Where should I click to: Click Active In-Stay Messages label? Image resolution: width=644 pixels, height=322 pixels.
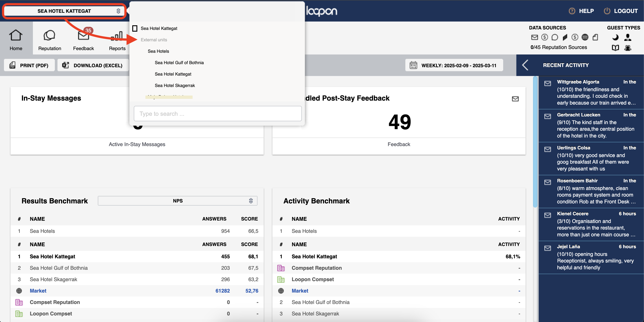pos(137,144)
